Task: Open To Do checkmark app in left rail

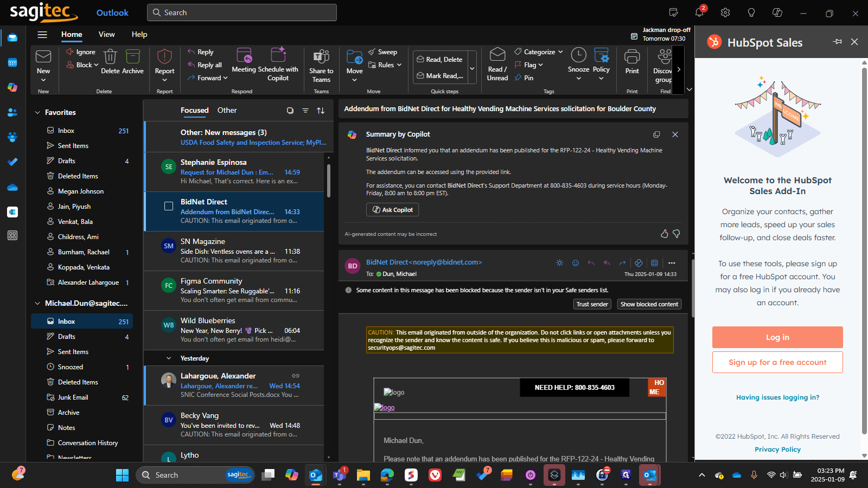Action: tap(12, 162)
